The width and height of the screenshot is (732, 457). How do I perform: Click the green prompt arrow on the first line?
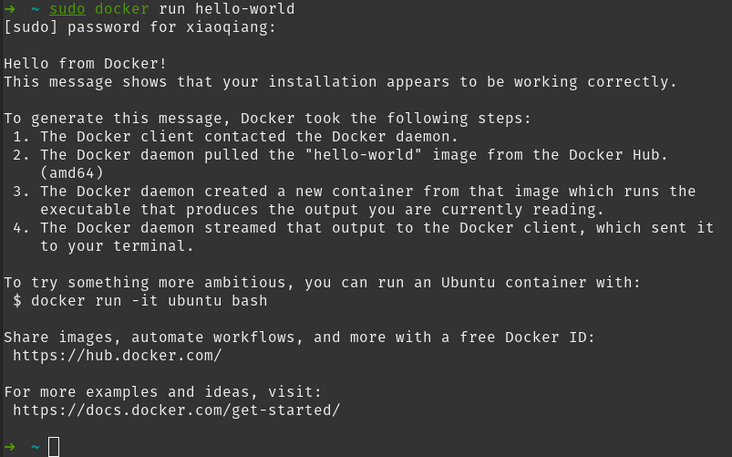coord(9,9)
